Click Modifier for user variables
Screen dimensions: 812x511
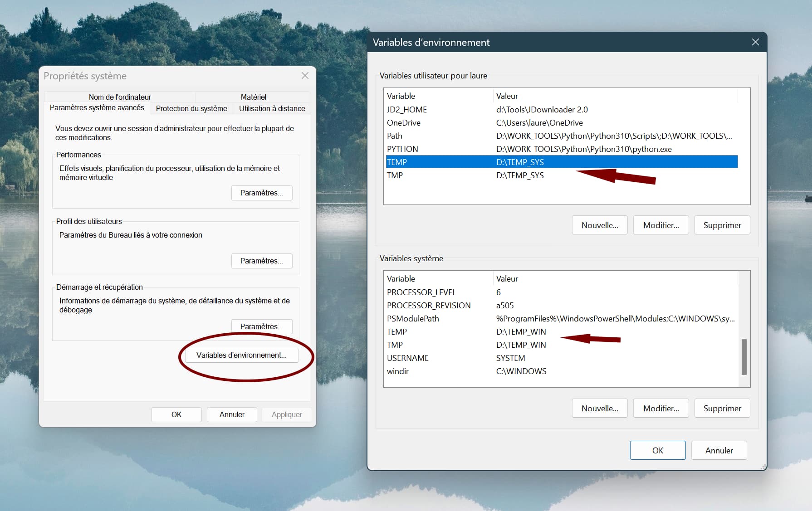pyautogui.click(x=660, y=225)
